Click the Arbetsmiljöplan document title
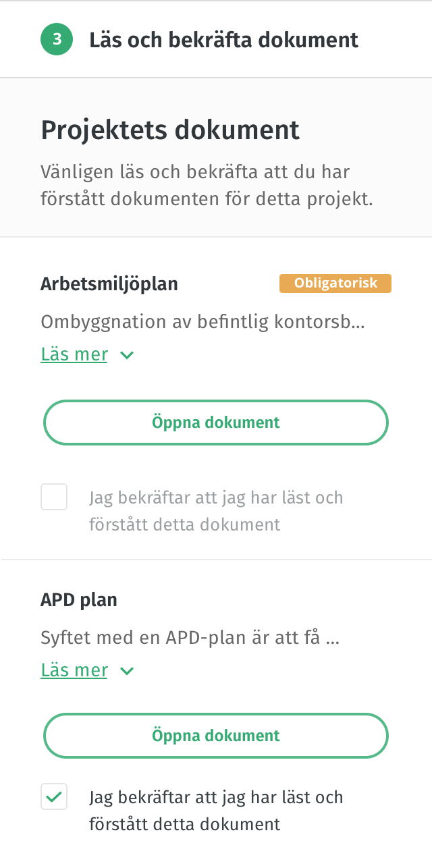432x868 pixels. (x=109, y=283)
